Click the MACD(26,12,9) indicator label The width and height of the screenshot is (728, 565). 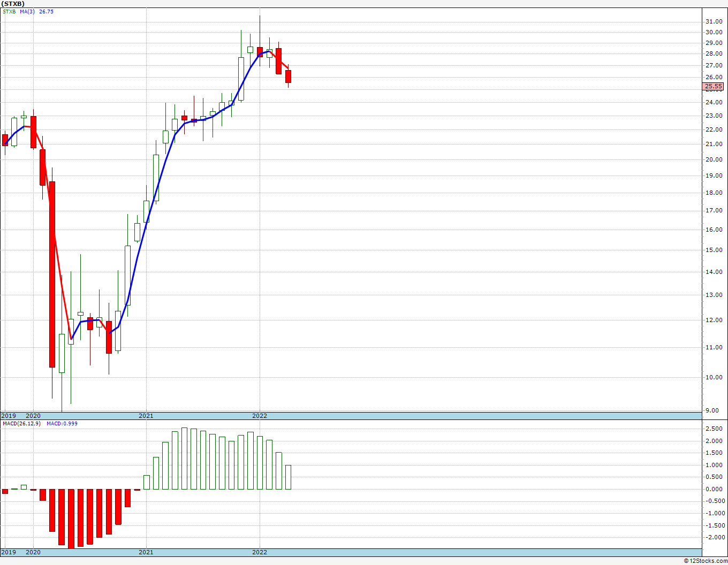tap(21, 423)
